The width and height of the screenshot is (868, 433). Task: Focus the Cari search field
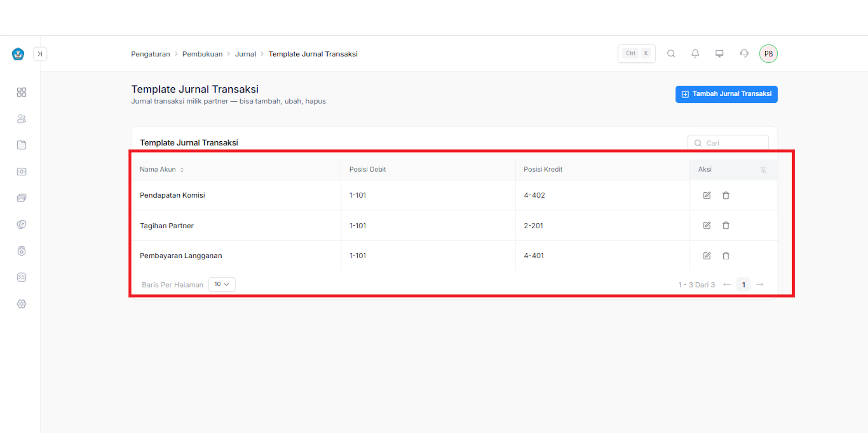pyautogui.click(x=728, y=143)
